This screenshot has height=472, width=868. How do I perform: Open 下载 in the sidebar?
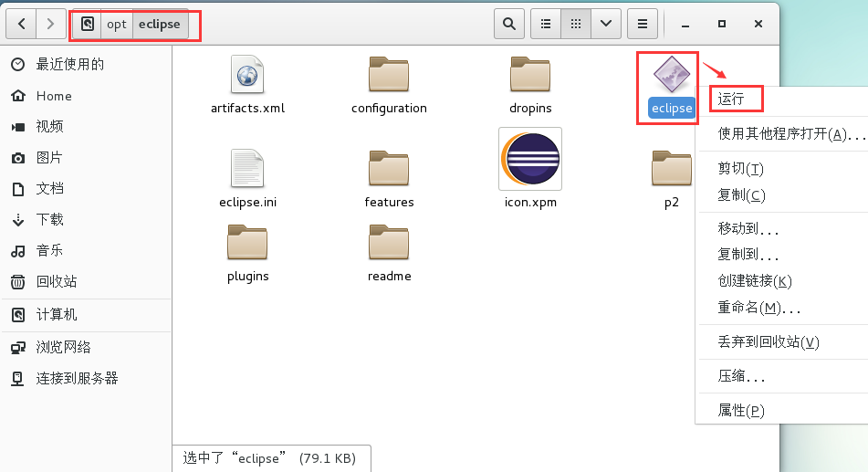coord(86,219)
